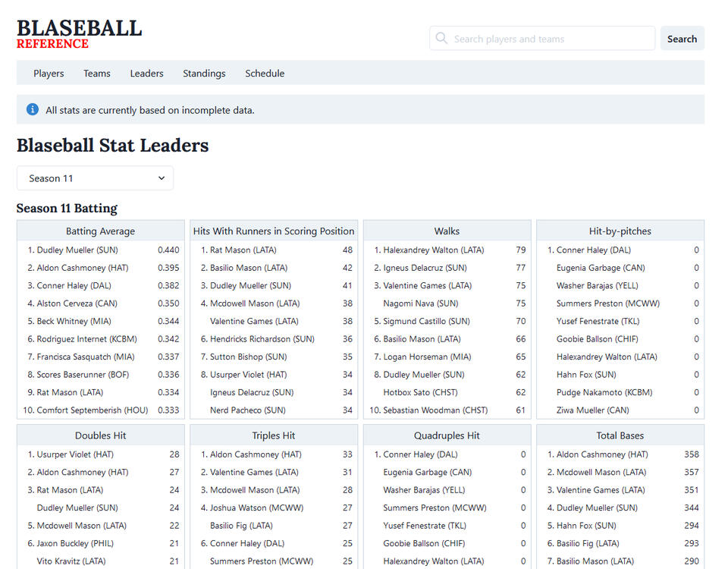Click the magnifying glass search icon
Viewport: 728px width, 569px height.
point(441,39)
